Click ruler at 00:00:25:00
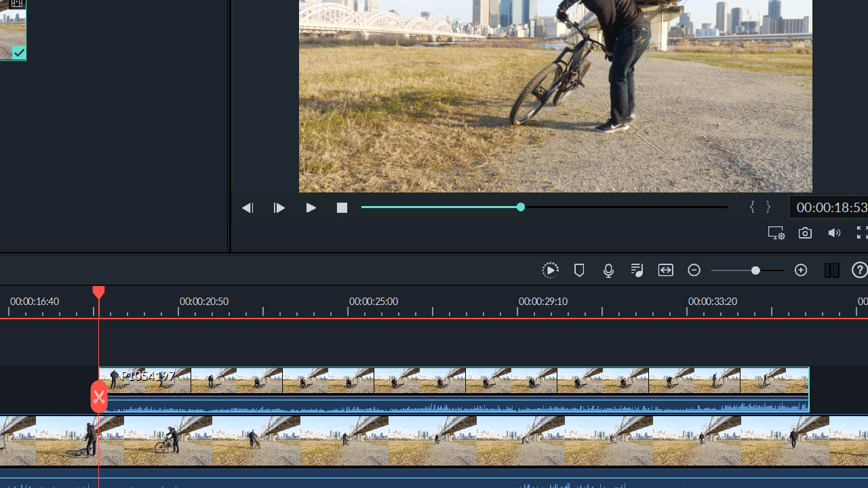 374,302
